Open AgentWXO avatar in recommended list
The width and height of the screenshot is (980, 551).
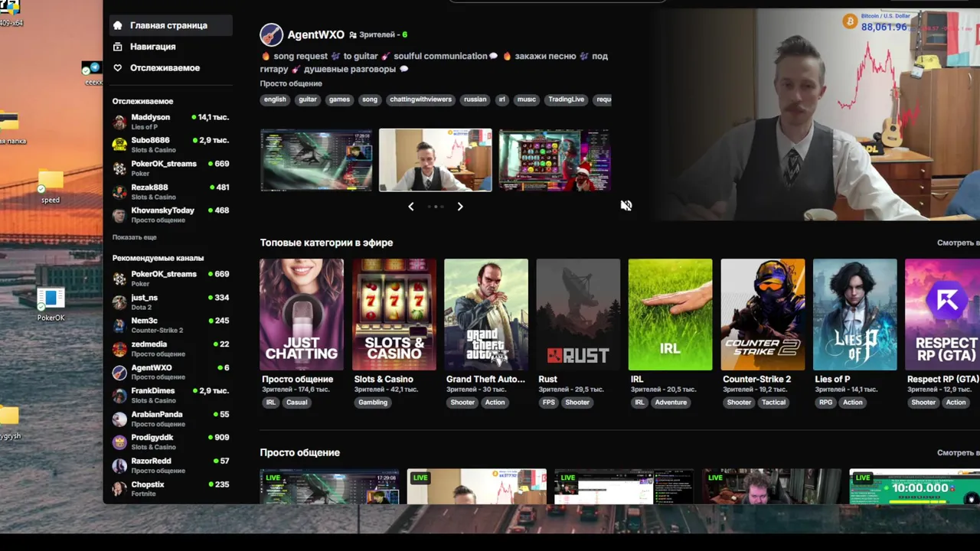pyautogui.click(x=119, y=373)
